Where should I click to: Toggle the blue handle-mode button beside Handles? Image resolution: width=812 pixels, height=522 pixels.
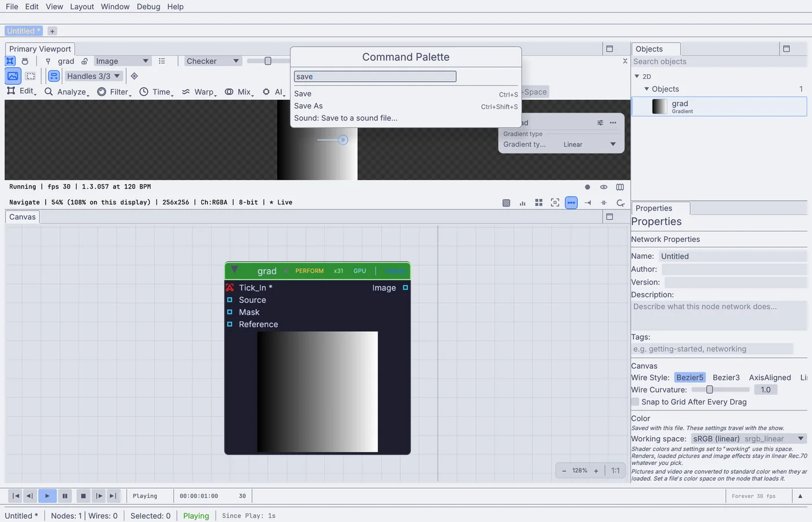pos(54,76)
